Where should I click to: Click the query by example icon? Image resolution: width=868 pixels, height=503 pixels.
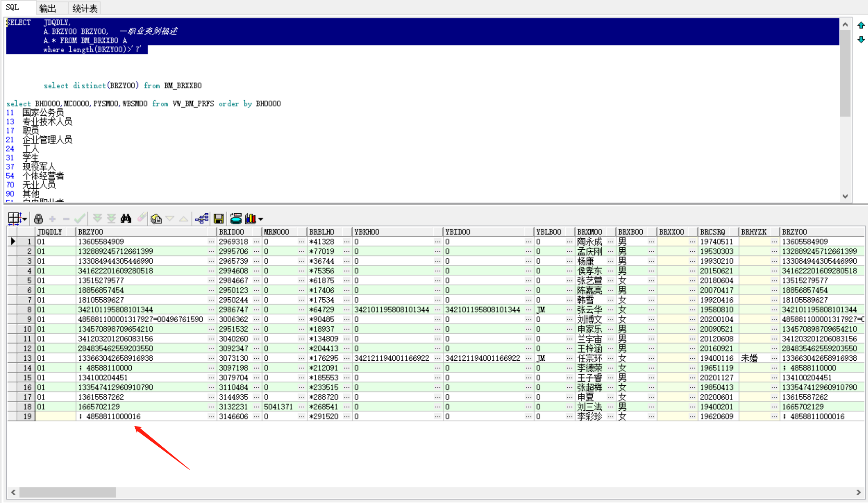point(156,219)
